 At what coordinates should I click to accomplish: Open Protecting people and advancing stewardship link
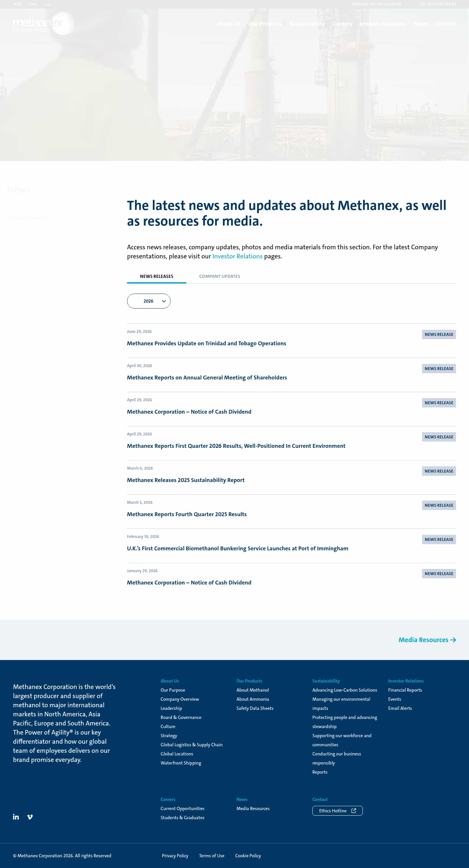click(x=345, y=722)
